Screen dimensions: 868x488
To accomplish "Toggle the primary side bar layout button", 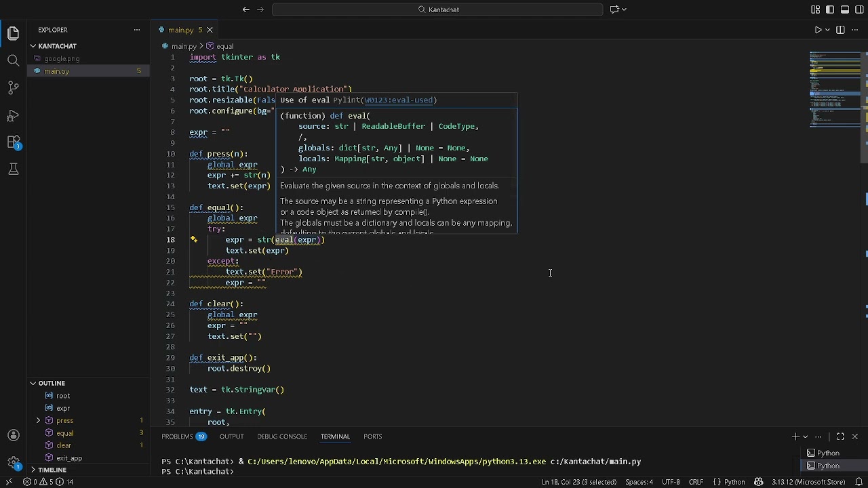I will point(830,9).
